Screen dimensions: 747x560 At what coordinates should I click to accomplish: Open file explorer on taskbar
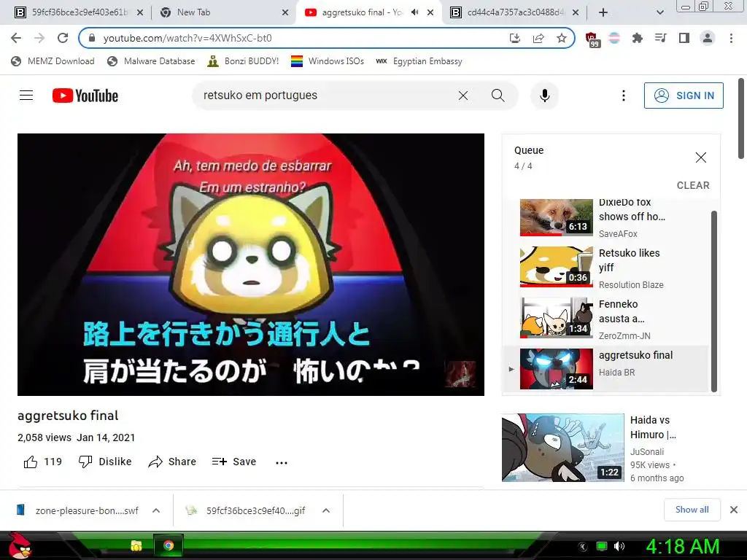136,545
